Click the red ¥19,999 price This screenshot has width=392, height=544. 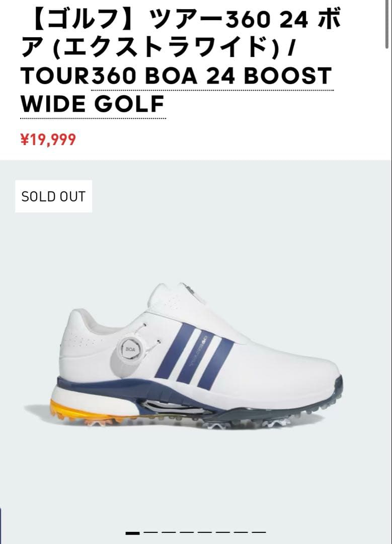point(48,140)
